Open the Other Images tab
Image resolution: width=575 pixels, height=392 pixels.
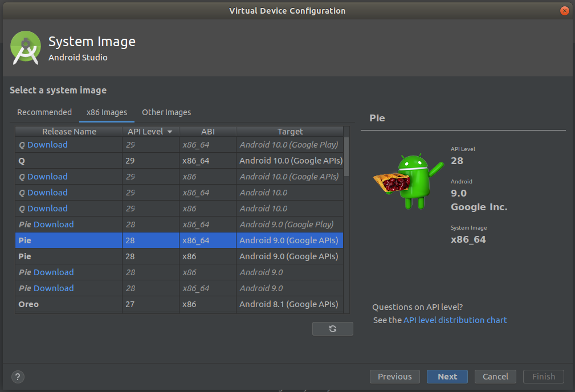[x=166, y=112]
